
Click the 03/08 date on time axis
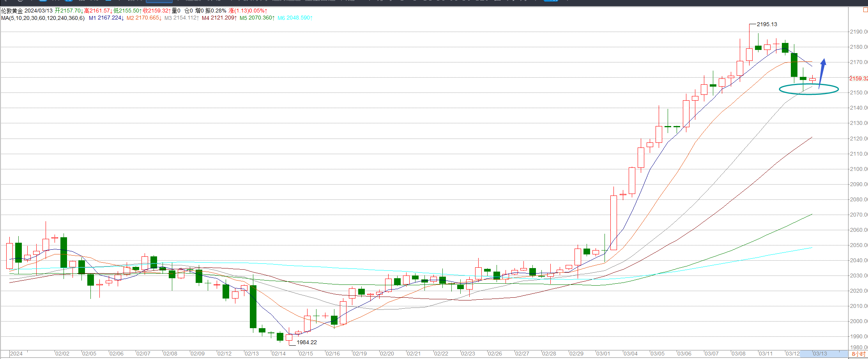(x=738, y=354)
